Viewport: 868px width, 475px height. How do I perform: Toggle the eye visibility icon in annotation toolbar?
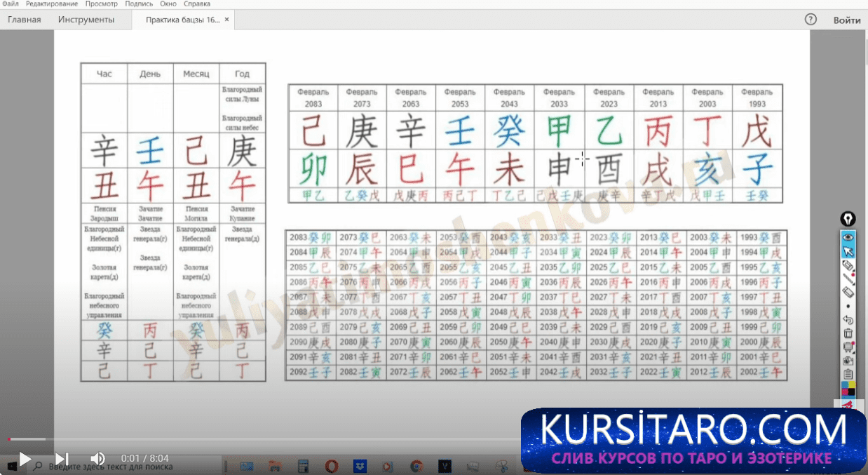tap(848, 237)
